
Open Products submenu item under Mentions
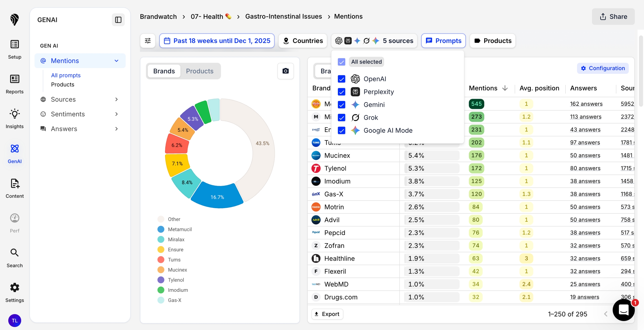click(63, 84)
